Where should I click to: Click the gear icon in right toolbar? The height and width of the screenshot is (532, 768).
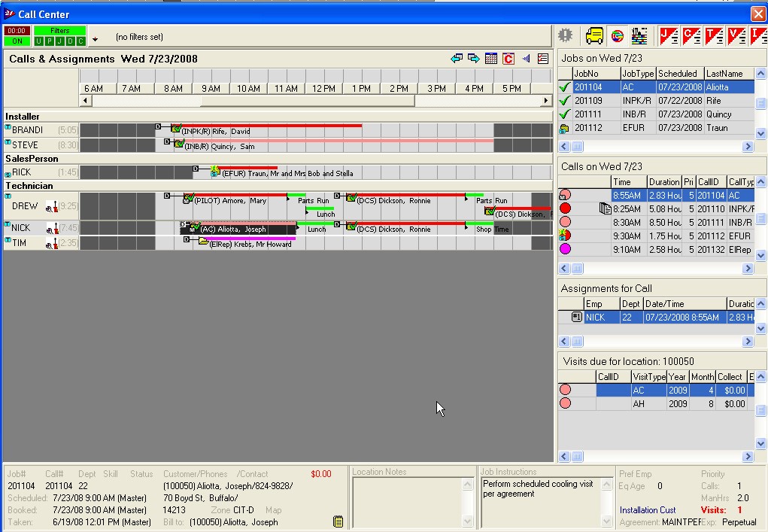coord(566,35)
